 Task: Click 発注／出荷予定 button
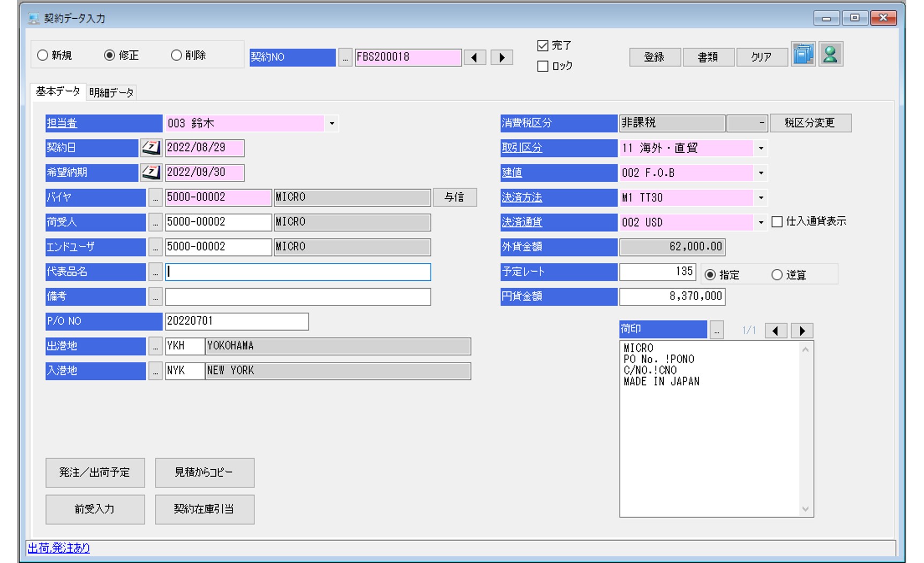click(95, 472)
